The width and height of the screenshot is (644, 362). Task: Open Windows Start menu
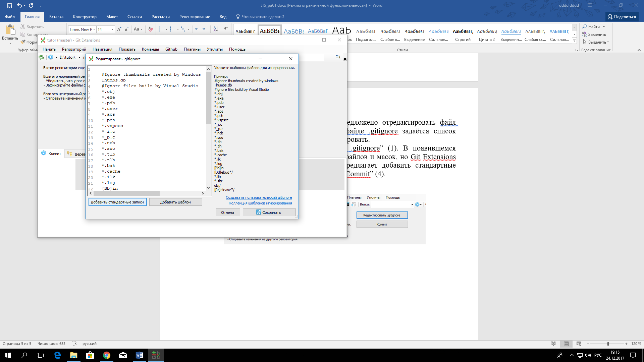tap(8, 355)
